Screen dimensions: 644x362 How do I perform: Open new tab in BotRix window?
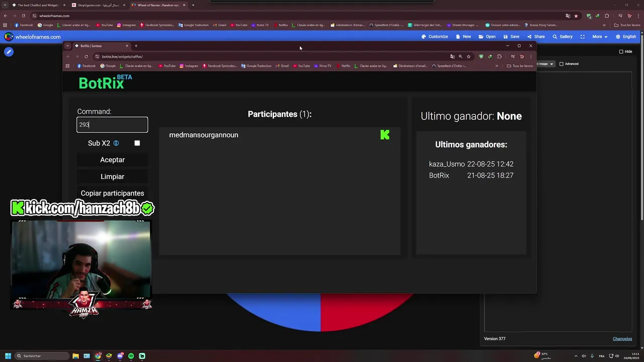[x=136, y=46]
